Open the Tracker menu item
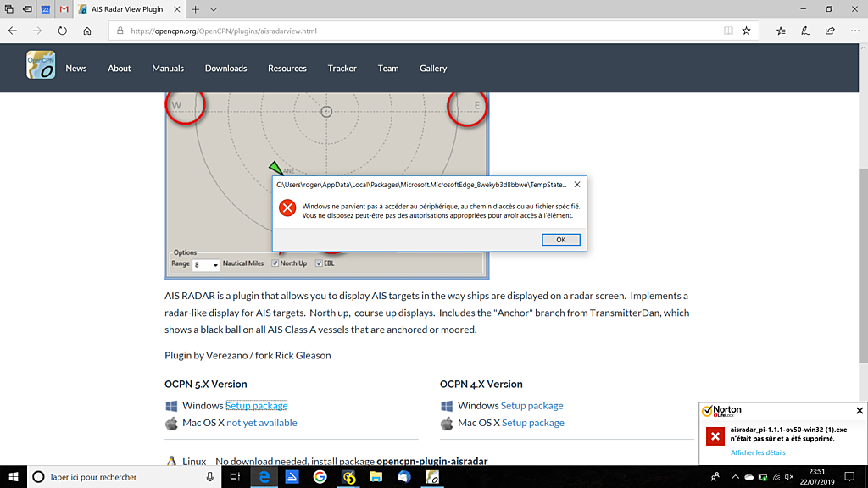 pyautogui.click(x=342, y=68)
